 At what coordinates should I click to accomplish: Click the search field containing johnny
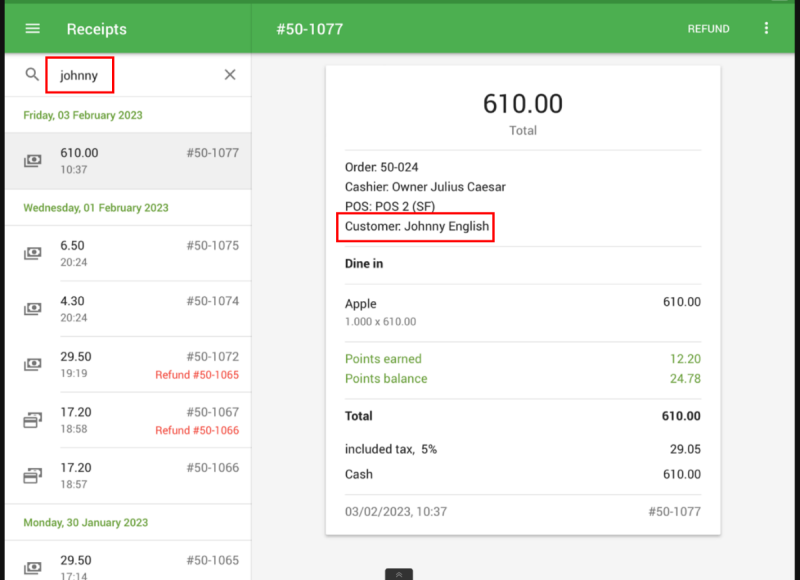pyautogui.click(x=80, y=75)
